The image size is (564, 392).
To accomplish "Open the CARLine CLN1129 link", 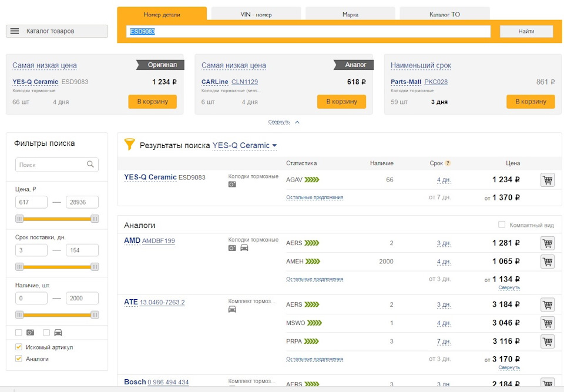I will (244, 82).
